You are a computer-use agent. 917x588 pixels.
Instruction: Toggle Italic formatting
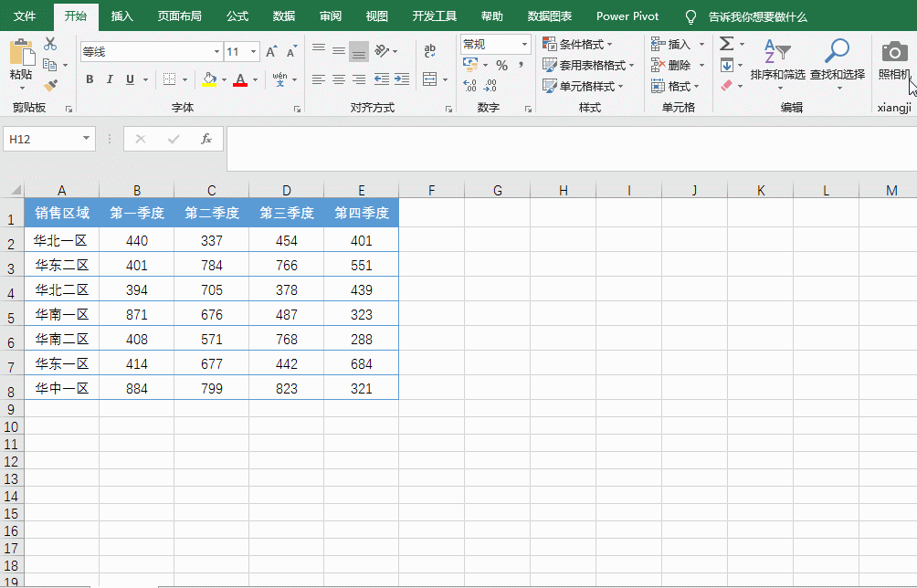pos(110,79)
